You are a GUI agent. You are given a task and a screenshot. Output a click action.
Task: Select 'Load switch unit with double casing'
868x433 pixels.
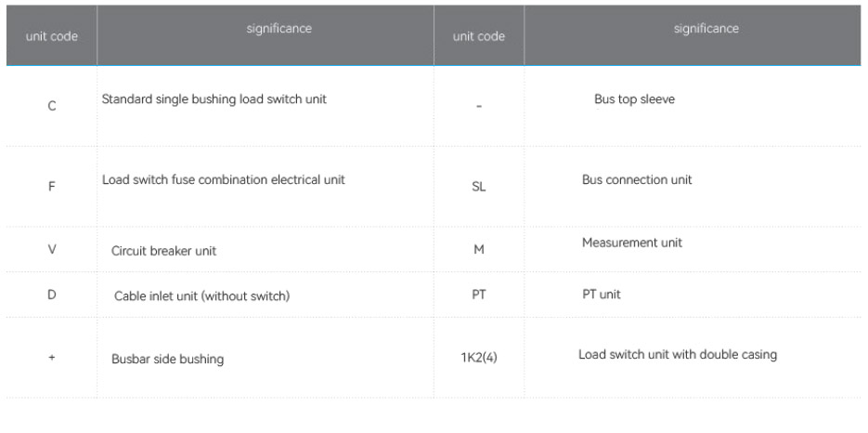coord(678,354)
